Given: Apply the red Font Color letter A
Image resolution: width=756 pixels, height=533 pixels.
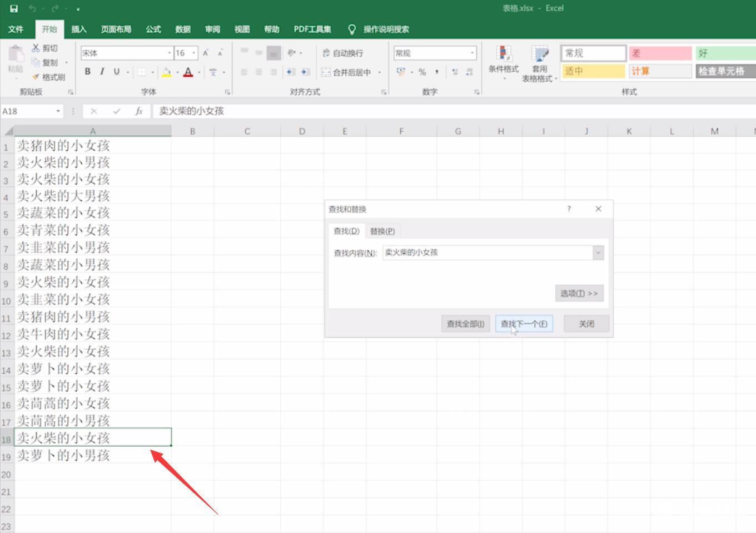Looking at the screenshot, I should click(x=188, y=72).
